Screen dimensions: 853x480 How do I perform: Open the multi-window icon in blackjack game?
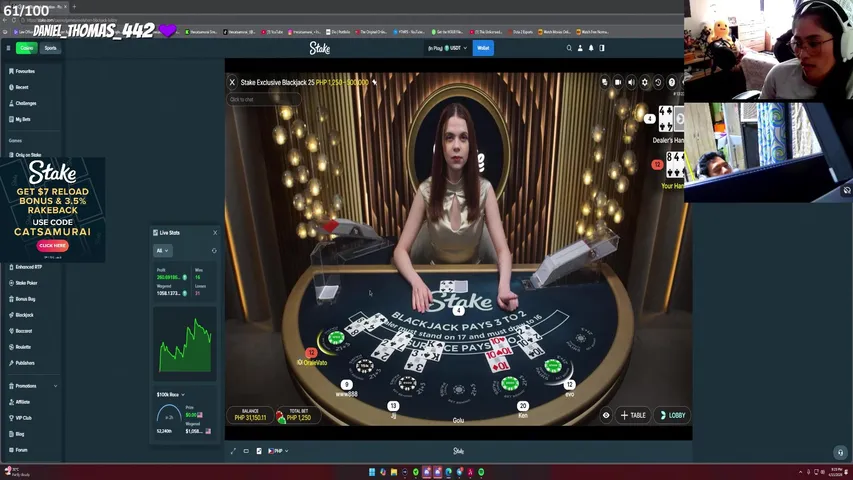coord(604,82)
